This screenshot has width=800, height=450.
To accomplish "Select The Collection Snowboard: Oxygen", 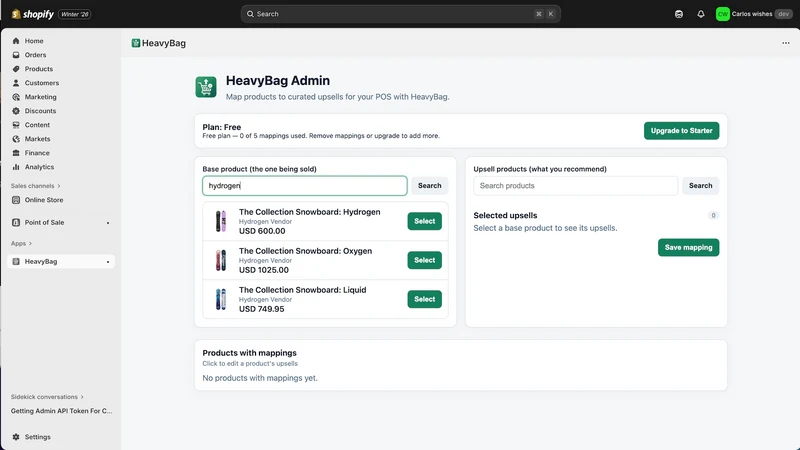I will (424, 260).
